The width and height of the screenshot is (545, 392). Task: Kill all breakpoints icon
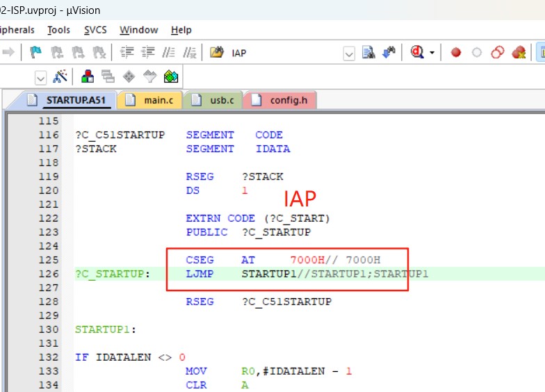click(519, 53)
